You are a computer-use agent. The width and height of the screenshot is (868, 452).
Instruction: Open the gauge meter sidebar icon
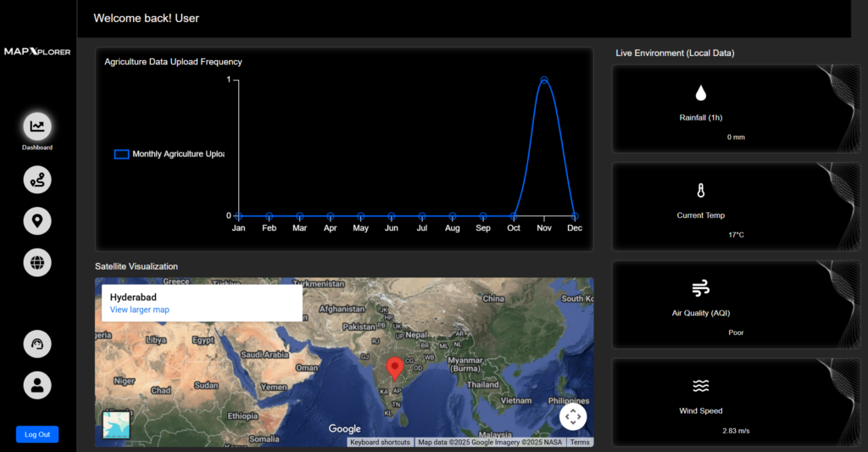click(37, 344)
